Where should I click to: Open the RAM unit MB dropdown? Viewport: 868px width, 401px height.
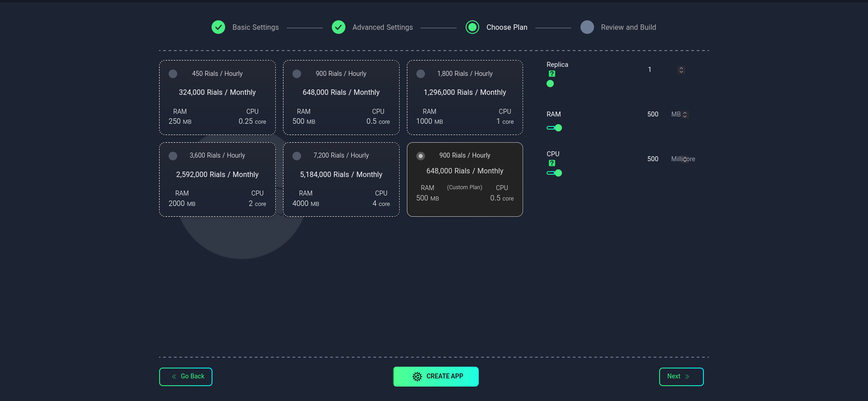[679, 115]
